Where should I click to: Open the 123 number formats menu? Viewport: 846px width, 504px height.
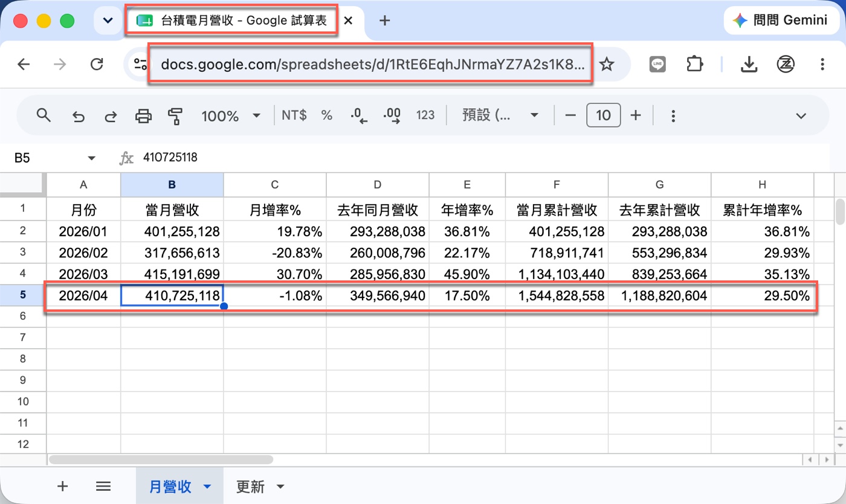[425, 115]
